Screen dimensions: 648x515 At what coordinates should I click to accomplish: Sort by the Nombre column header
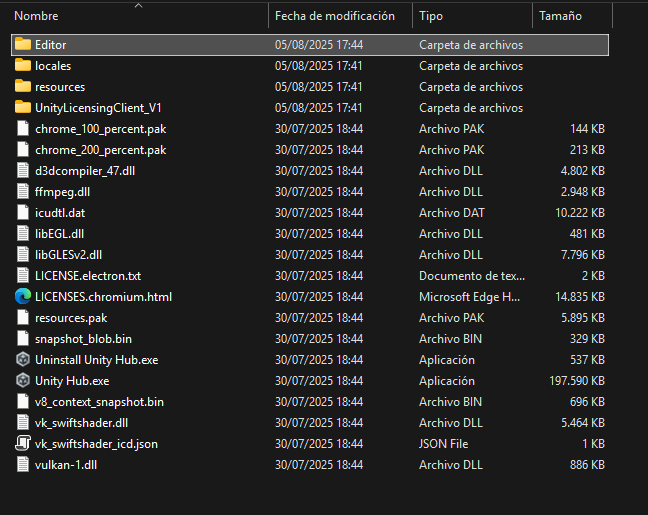pos(36,16)
